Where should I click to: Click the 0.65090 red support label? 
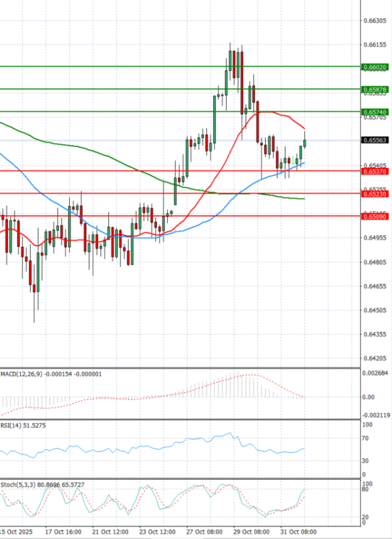pyautogui.click(x=375, y=216)
